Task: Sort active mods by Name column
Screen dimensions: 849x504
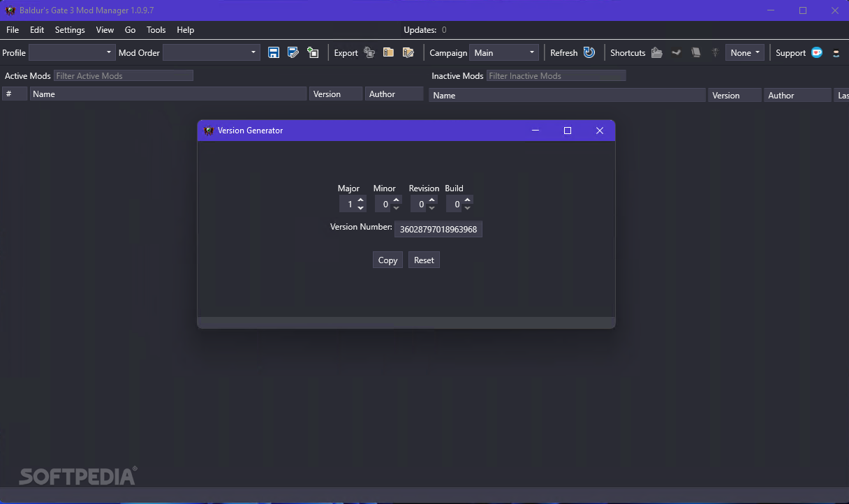Action: pos(168,94)
